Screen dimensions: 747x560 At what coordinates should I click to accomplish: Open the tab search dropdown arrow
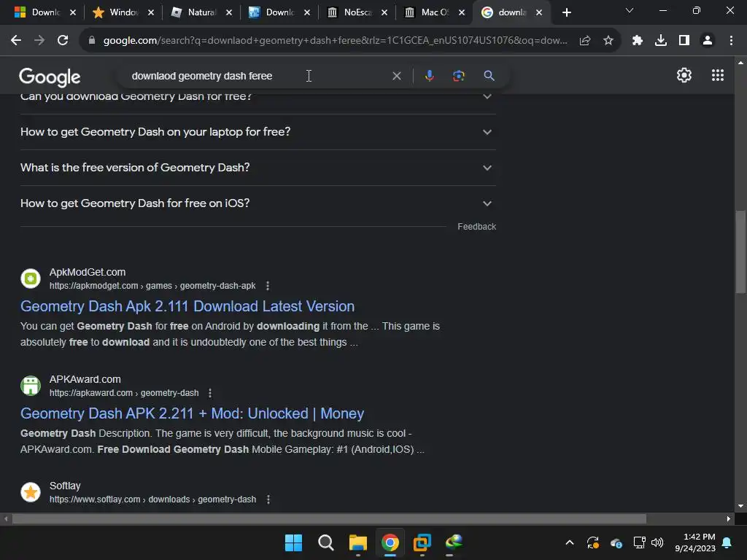630,10
